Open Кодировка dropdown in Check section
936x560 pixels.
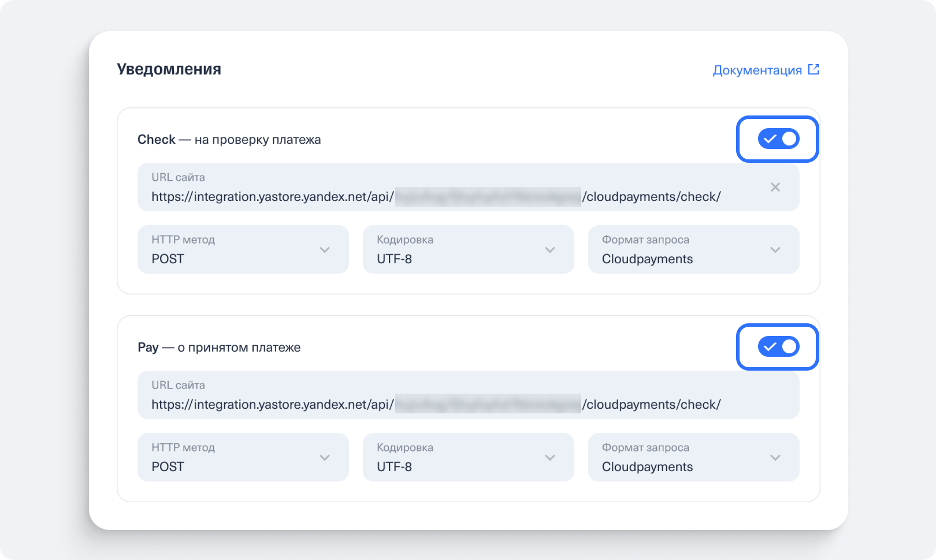click(468, 250)
